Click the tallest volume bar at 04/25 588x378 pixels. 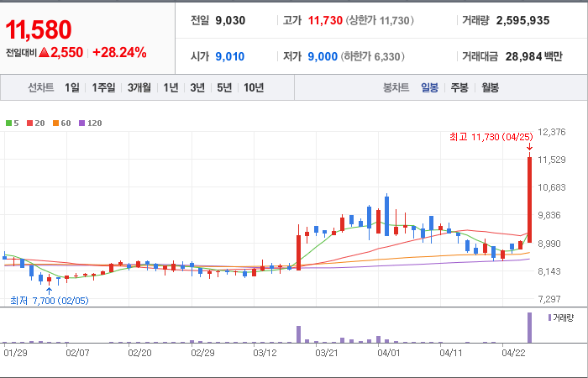tap(529, 328)
